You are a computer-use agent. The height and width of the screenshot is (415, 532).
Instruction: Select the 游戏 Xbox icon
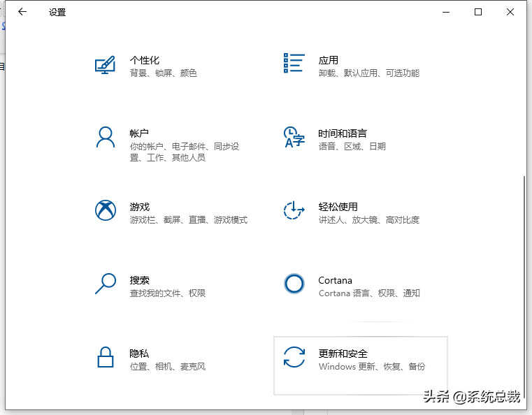pyautogui.click(x=106, y=210)
